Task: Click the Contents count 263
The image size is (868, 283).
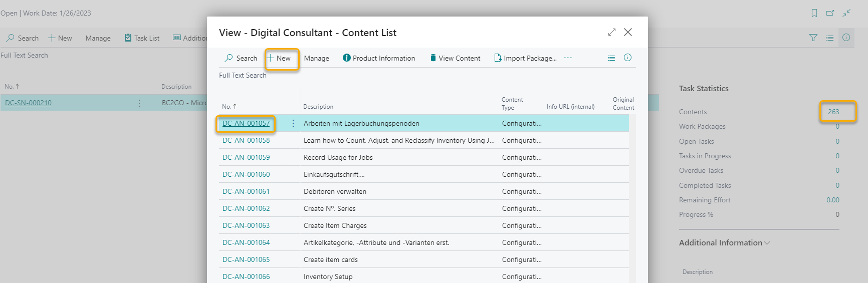Action: (833, 112)
